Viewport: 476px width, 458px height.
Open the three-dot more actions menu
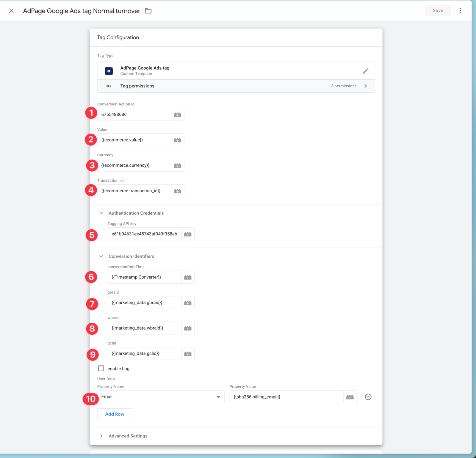point(460,11)
